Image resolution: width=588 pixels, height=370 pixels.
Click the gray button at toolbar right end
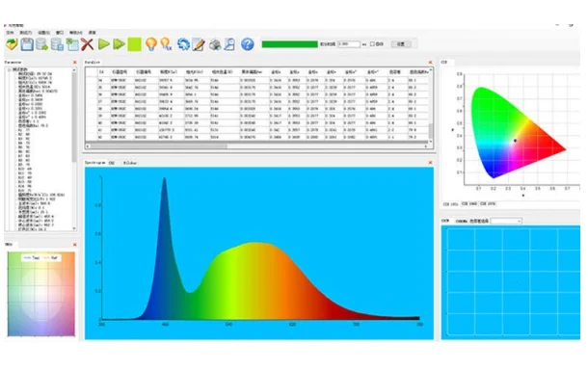pos(401,44)
